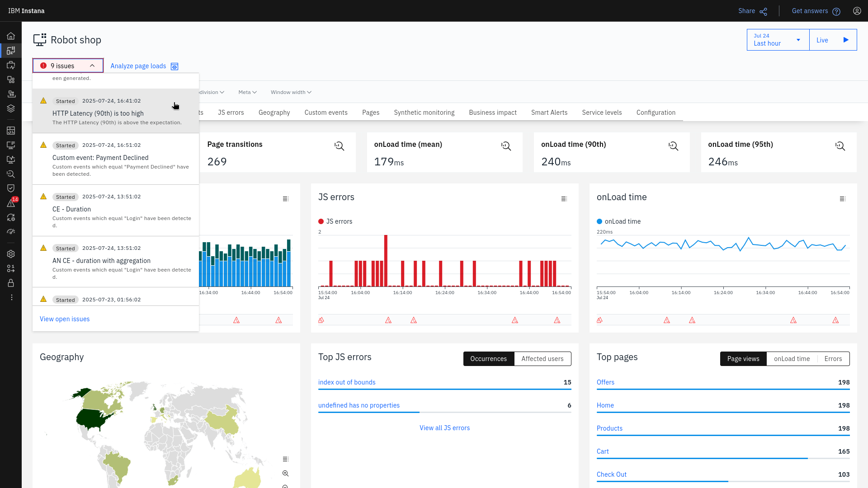Open chart options menu on JS errors chart
Screen dimensions: 868x488
click(564, 198)
